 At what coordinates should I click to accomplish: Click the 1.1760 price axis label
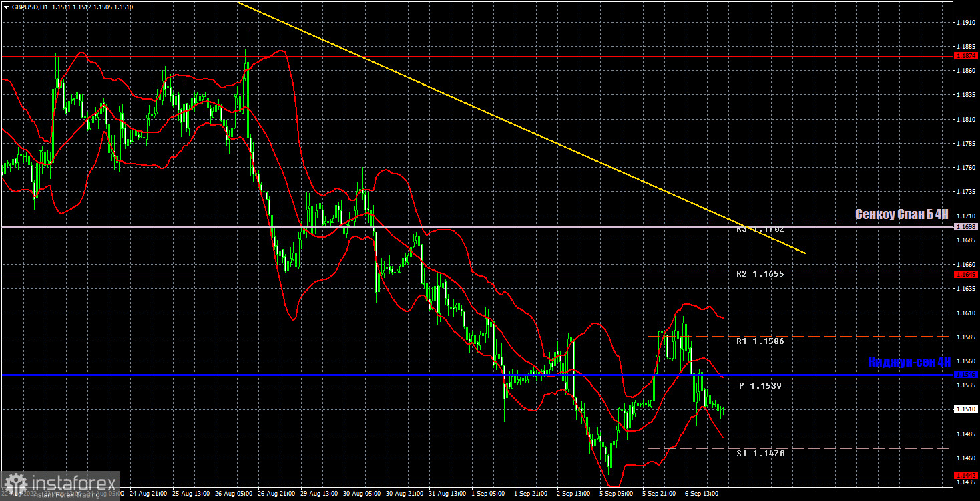[x=966, y=168]
